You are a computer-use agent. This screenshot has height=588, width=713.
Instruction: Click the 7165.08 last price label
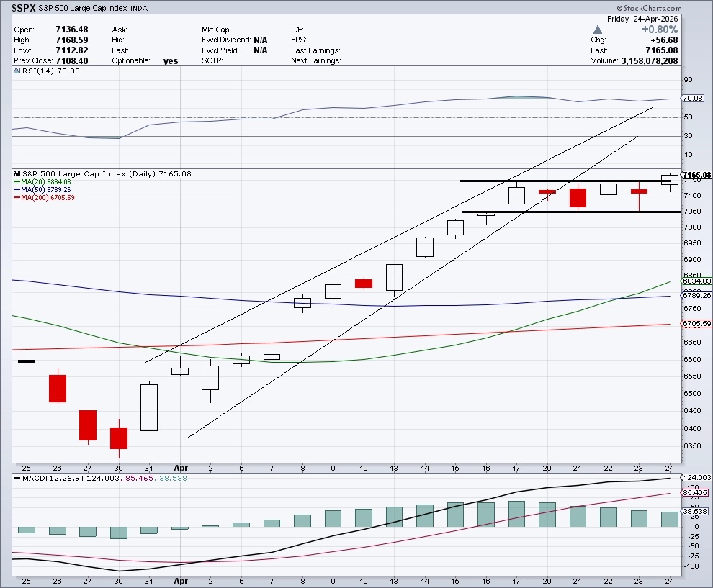pos(696,175)
